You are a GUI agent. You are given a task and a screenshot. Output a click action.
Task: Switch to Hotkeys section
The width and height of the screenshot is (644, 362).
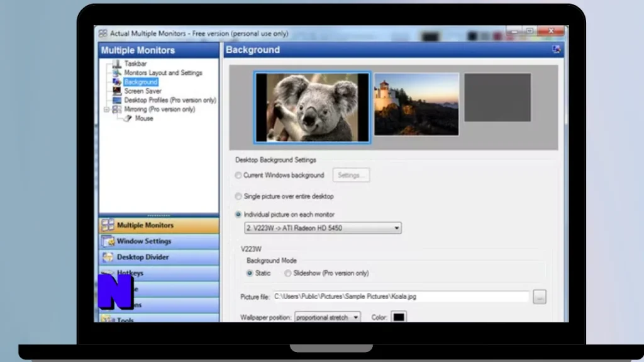(159, 273)
